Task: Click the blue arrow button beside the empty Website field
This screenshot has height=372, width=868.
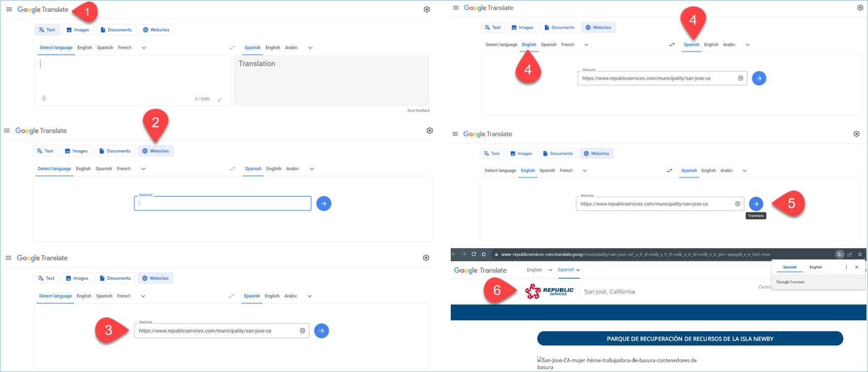Action: 324,203
